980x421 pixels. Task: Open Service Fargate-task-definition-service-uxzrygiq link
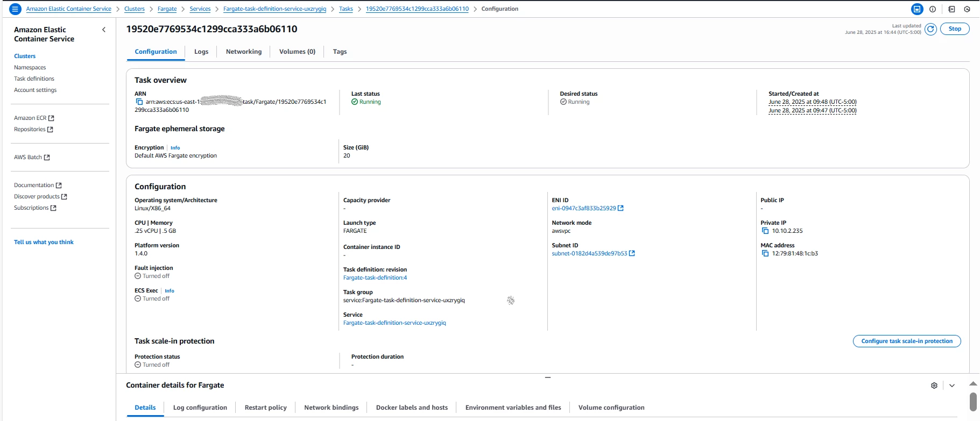click(394, 323)
